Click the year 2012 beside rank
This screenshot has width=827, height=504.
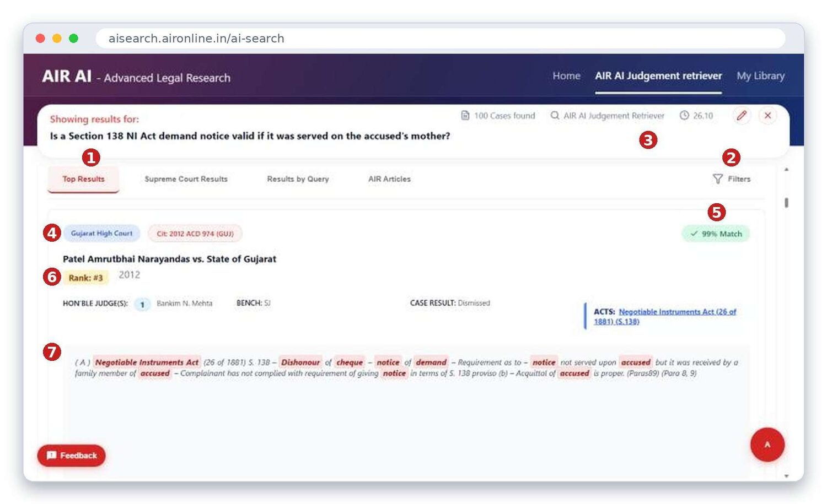pos(130,275)
